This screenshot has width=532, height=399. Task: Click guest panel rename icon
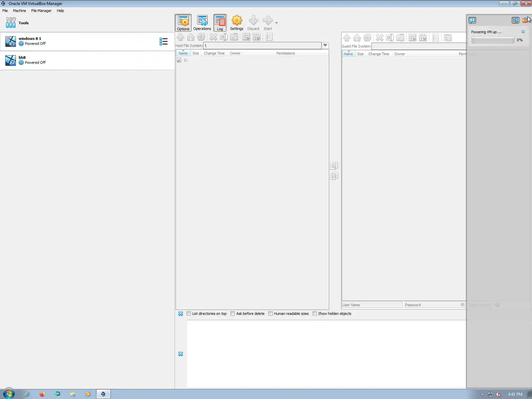pyautogui.click(x=390, y=38)
